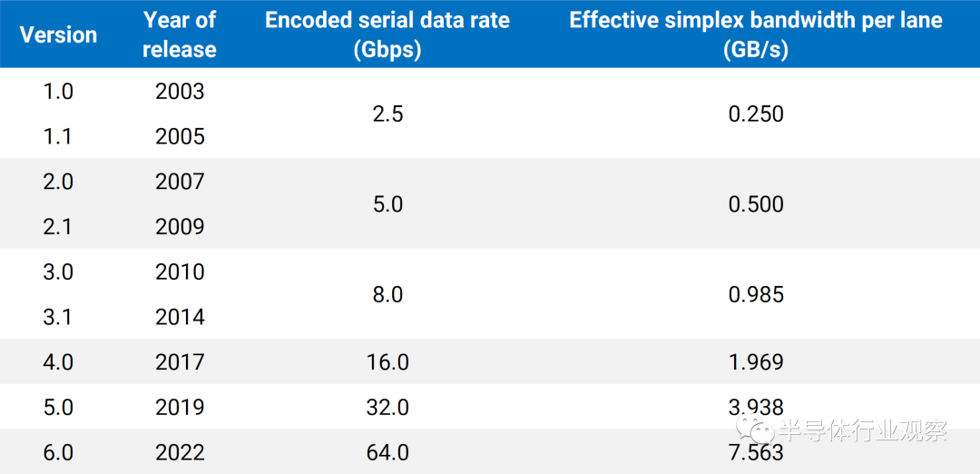Image resolution: width=980 pixels, height=474 pixels.
Task: Select the 2.5 Gbps data rate cell
Action: [387, 114]
